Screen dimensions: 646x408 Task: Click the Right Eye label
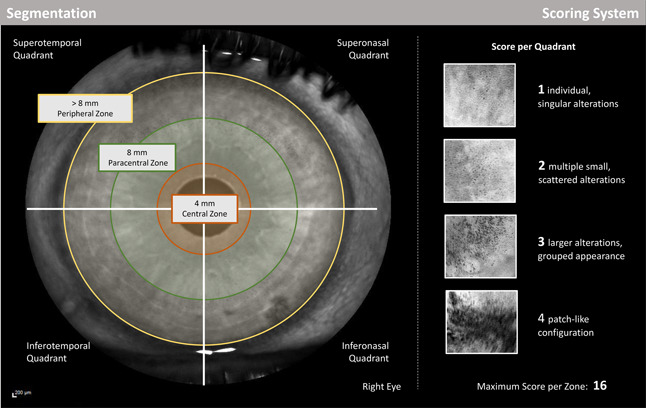click(x=382, y=387)
